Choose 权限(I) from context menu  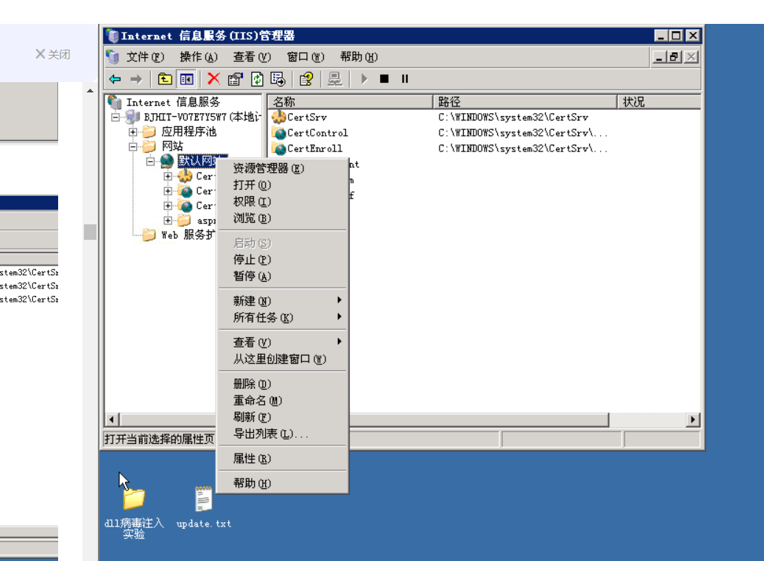[282, 201]
